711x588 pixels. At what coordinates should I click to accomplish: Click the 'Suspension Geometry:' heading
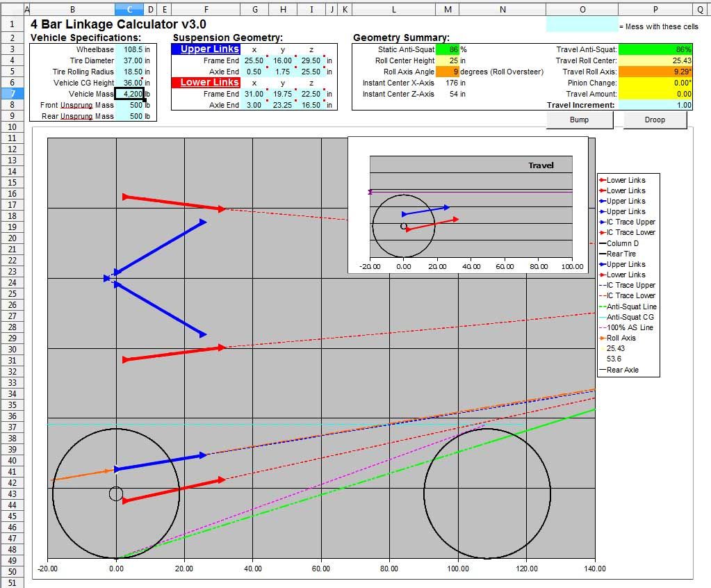coord(228,38)
